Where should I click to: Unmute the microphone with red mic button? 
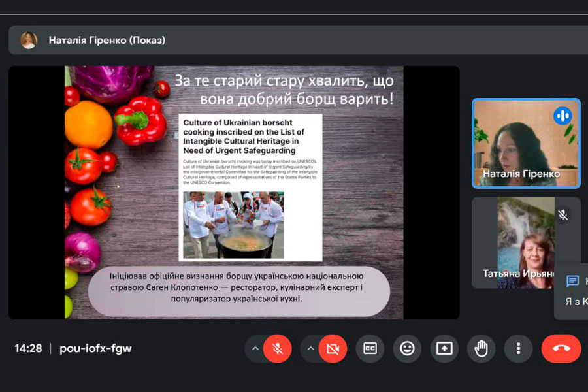pos(278,348)
